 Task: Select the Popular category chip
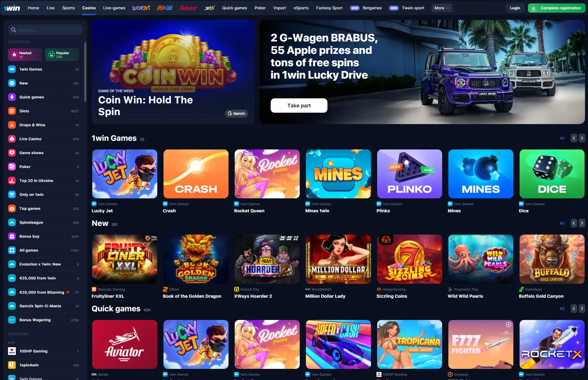(62, 55)
